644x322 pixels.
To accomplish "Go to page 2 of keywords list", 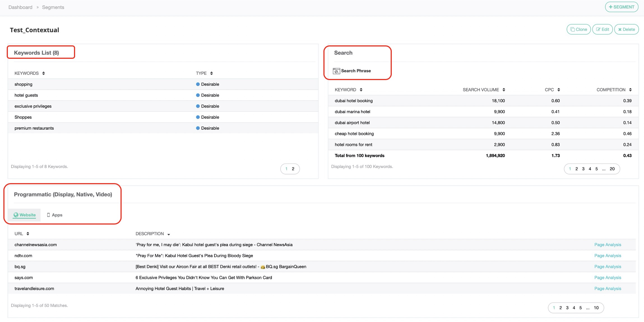I will (x=293, y=169).
